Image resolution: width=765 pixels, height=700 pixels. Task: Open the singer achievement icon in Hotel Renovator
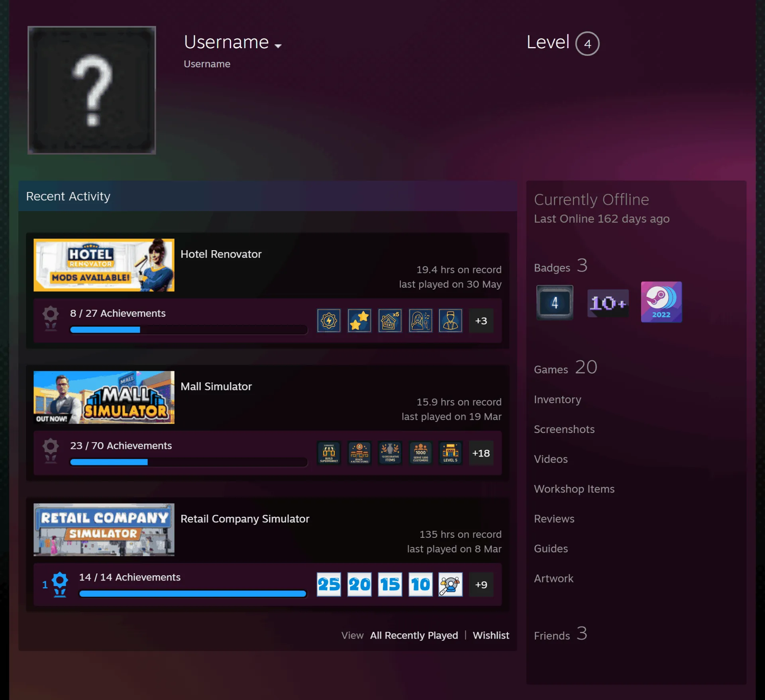click(420, 321)
